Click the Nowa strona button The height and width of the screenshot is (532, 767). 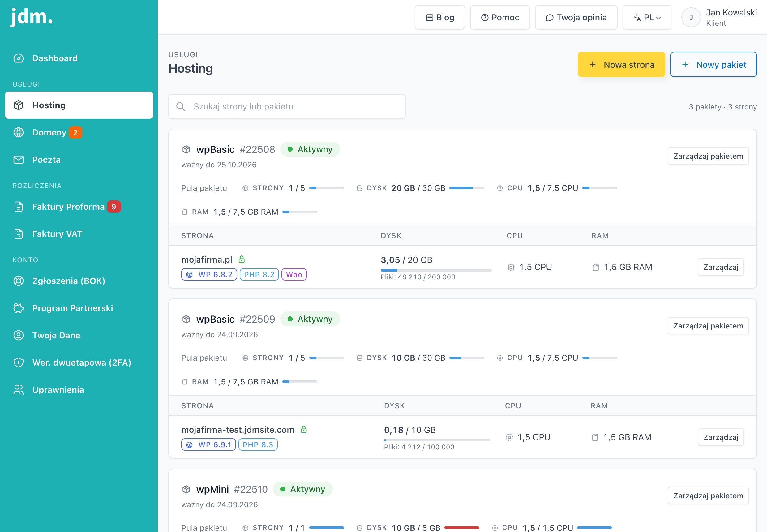click(x=621, y=64)
